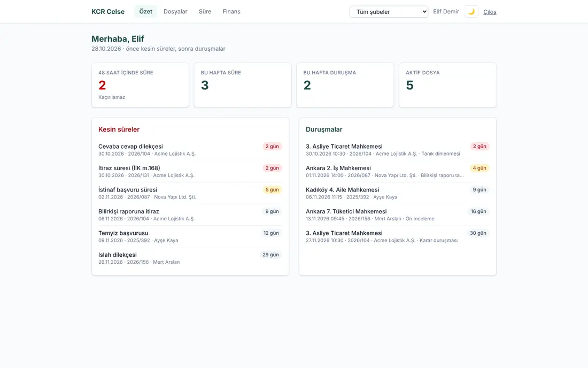Open the İtiraz süresi (İİK m.168) deadline
The height and width of the screenshot is (368, 588).
click(190, 172)
